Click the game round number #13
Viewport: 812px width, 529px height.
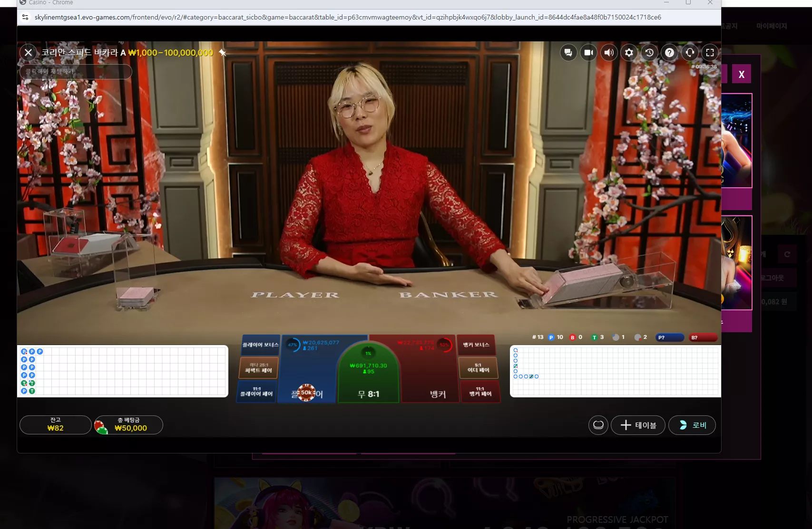(538, 337)
